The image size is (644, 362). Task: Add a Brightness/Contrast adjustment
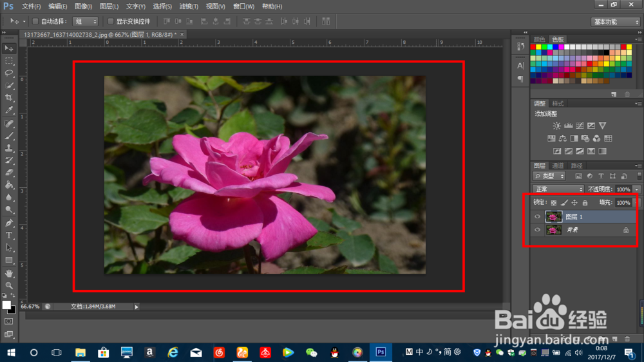(x=556, y=126)
